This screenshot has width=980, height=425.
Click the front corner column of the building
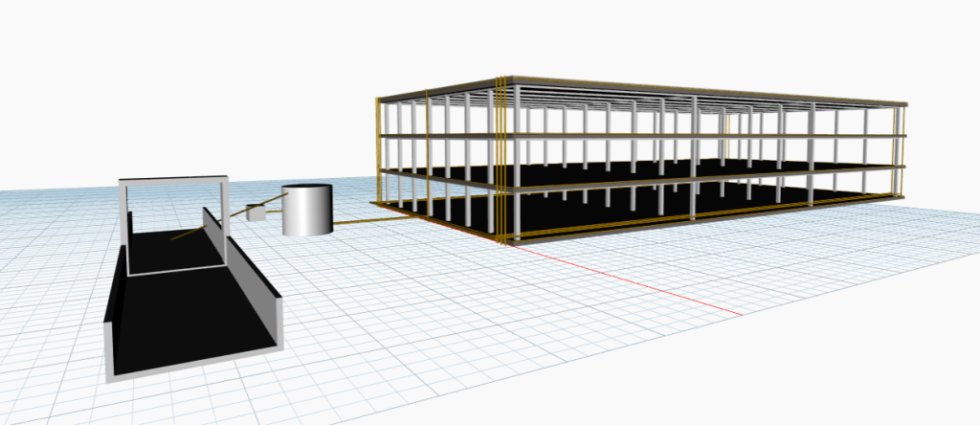coord(516,161)
